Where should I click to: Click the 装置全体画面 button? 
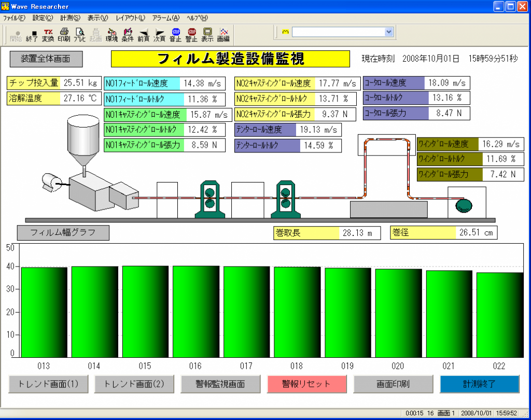[x=46, y=59]
